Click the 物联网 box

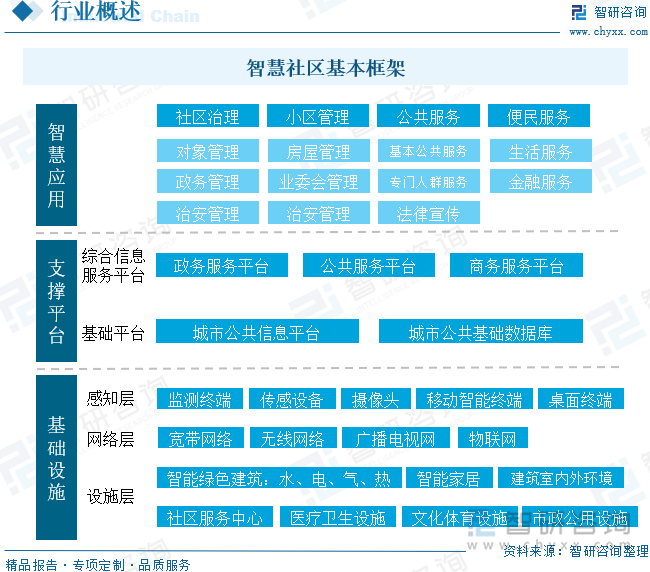(492, 438)
